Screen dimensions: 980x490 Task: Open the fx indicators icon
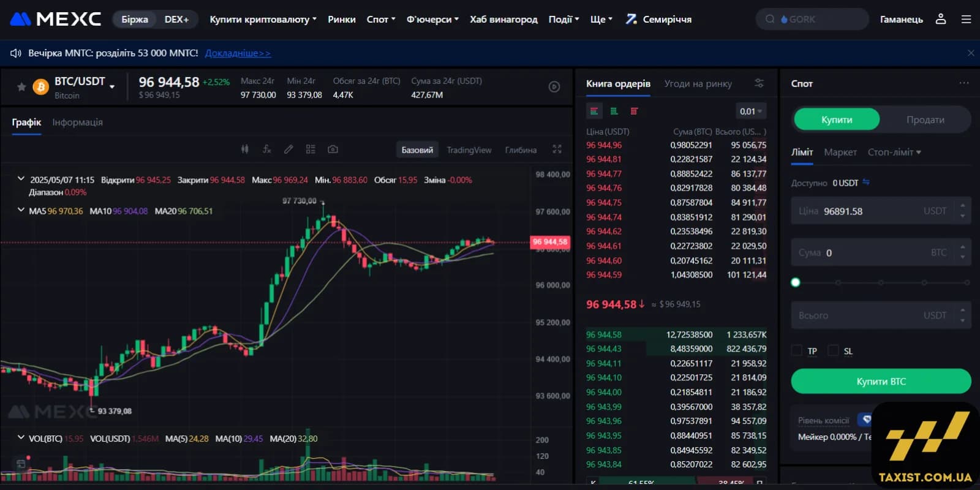pyautogui.click(x=267, y=149)
